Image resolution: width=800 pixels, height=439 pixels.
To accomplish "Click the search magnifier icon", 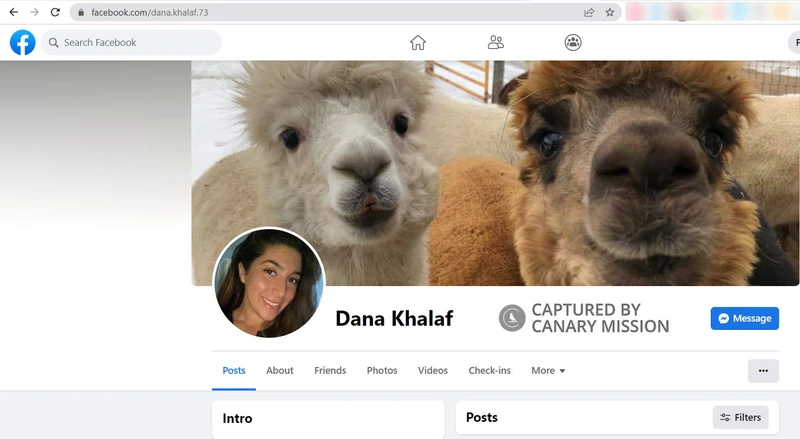I will tap(54, 43).
